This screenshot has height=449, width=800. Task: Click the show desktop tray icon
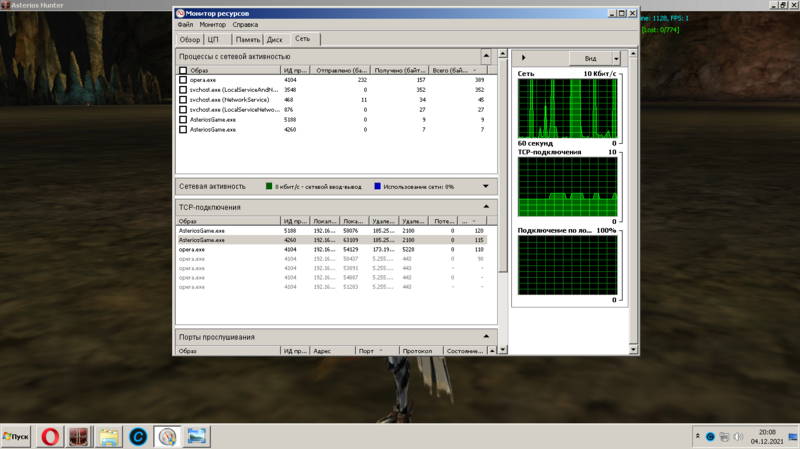click(793, 437)
